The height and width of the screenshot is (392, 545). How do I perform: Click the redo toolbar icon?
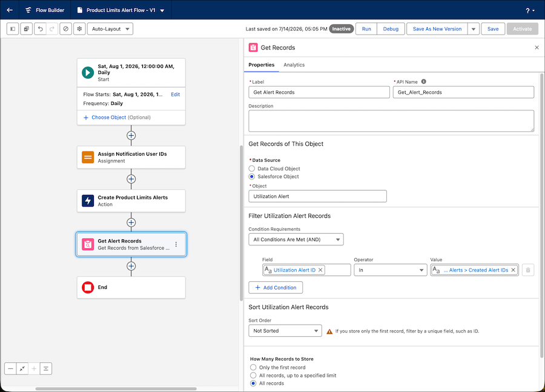pos(52,29)
